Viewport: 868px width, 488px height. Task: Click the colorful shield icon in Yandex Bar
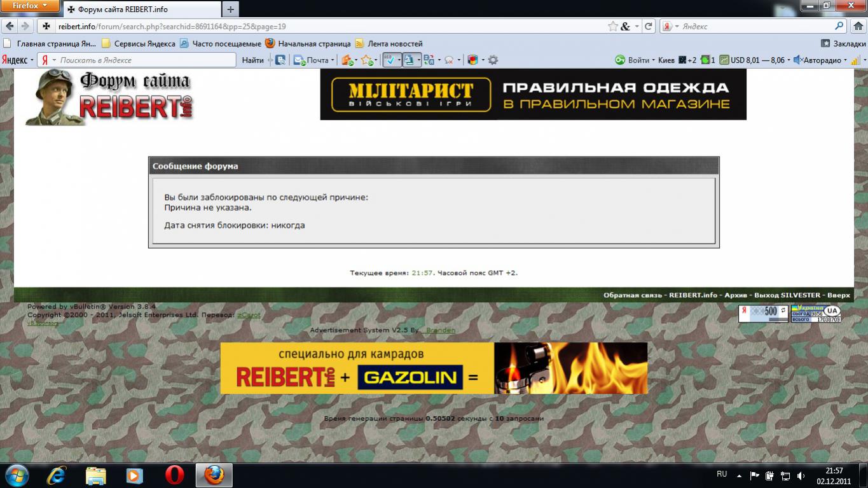pyautogui.click(x=472, y=60)
